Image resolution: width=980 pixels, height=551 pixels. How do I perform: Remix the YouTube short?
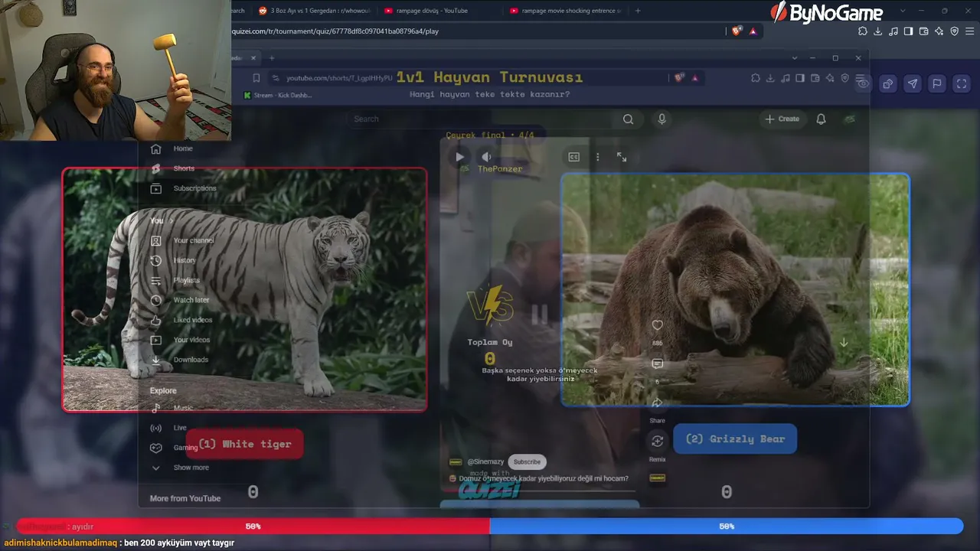(657, 441)
